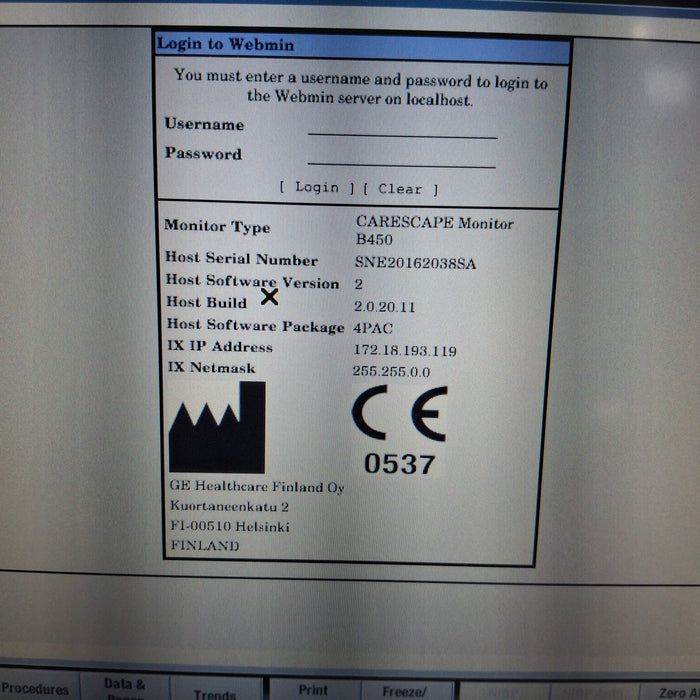Click the CARESCAPE Monitor B450 text

pyautogui.click(x=433, y=231)
